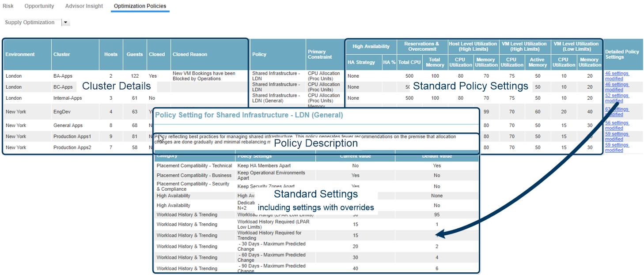Click the Total Memory column header

tap(435, 62)
